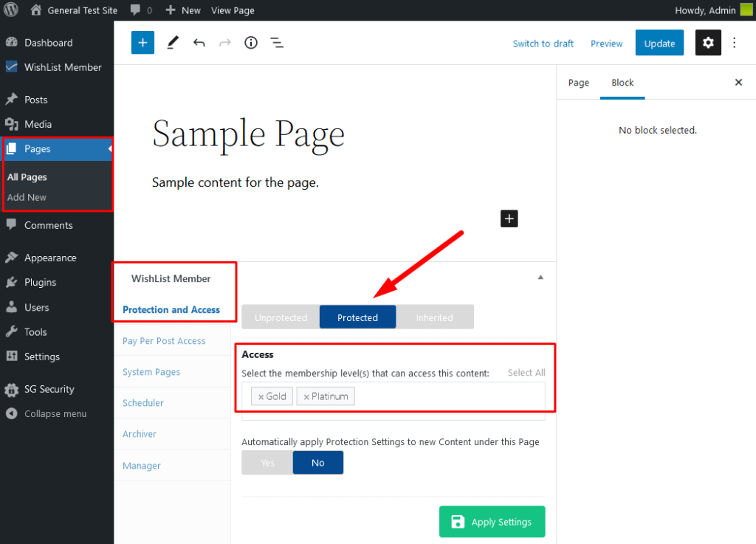756x544 pixels.
Task: Remove the Gold membership level tag
Action: coord(261,397)
